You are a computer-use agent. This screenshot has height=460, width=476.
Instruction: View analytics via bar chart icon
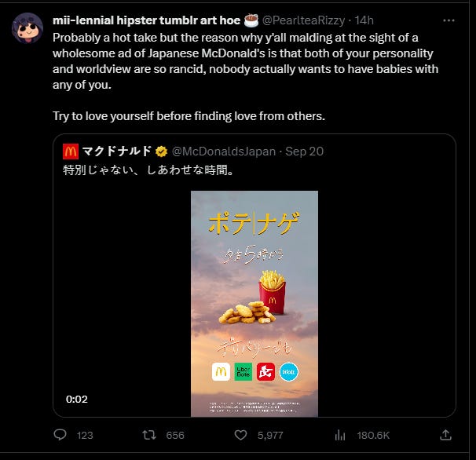coord(340,436)
